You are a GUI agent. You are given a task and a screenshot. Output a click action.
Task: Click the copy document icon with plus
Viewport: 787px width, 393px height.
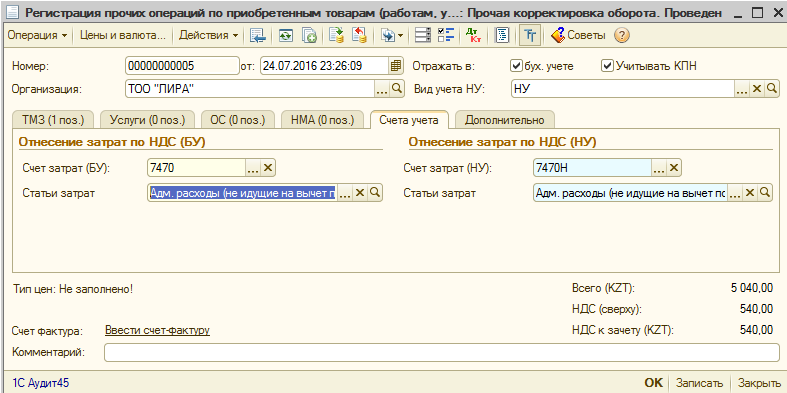tap(309, 36)
